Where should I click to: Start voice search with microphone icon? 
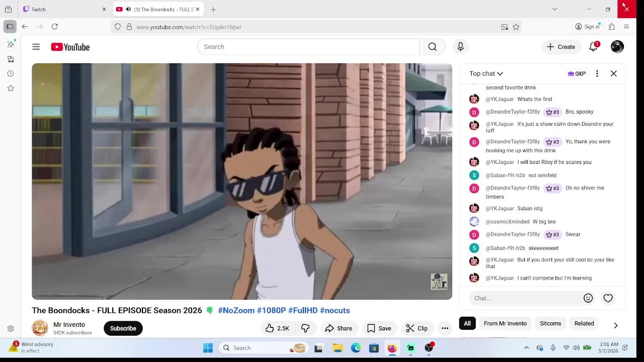pyautogui.click(x=460, y=47)
